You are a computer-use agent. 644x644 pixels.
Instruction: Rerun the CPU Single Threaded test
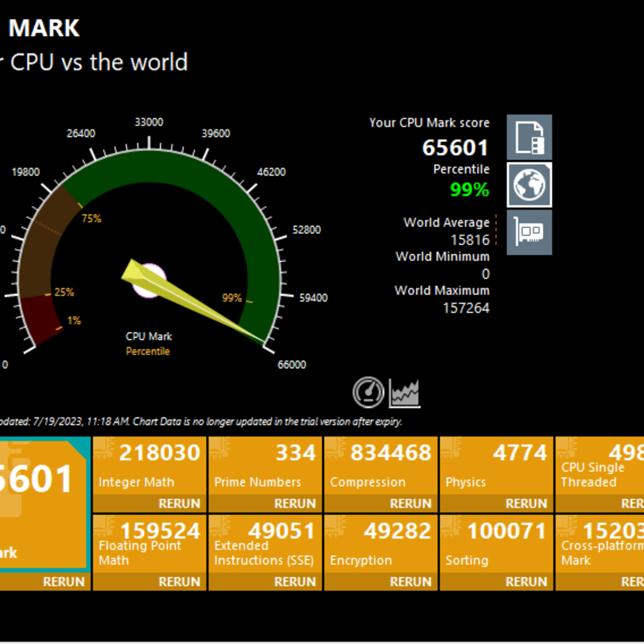click(x=632, y=503)
